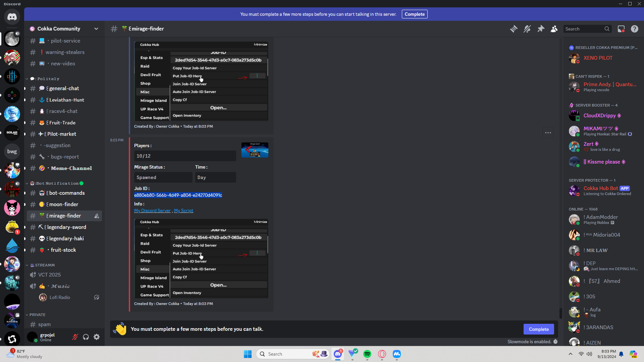644x362 pixels.
Task: Open the moon-finder channel
Action: (64, 204)
